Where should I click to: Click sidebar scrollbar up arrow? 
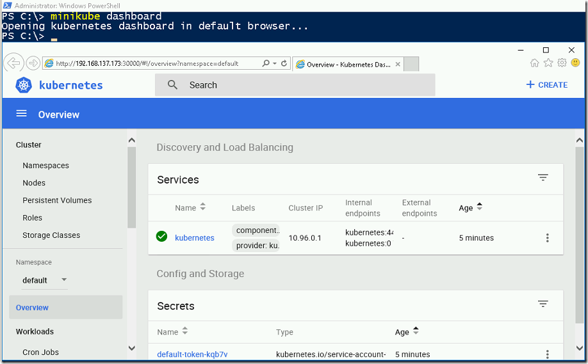[x=131, y=140]
